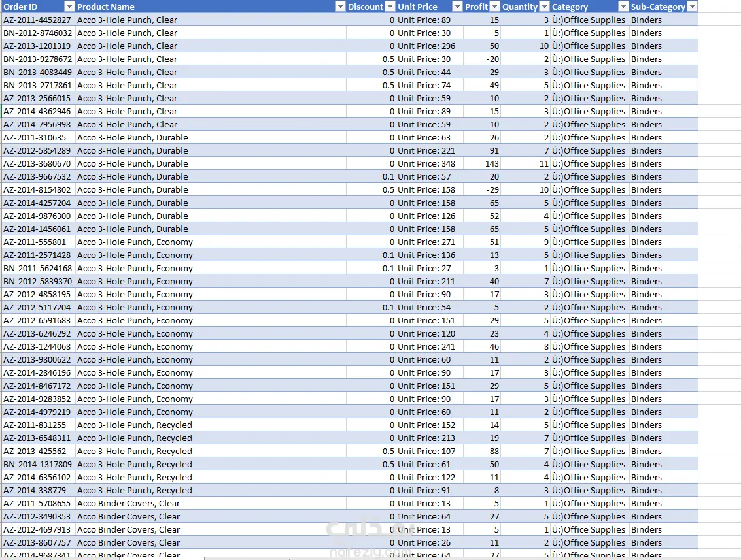Click the cell Unit Price: 348
Viewport: 741px width, 560px height.
click(430, 163)
